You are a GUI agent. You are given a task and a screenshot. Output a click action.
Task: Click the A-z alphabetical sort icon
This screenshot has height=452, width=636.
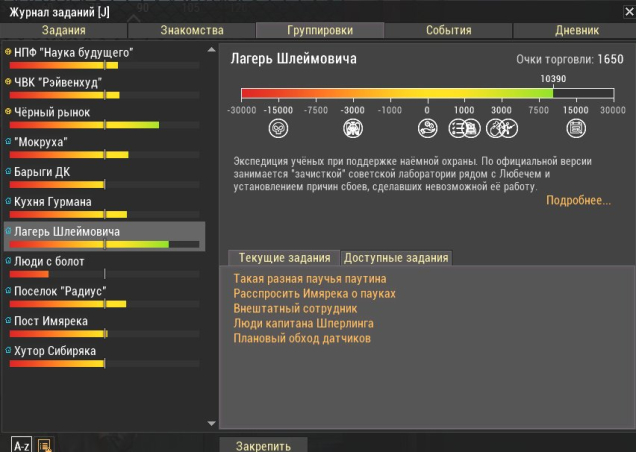coord(20,443)
